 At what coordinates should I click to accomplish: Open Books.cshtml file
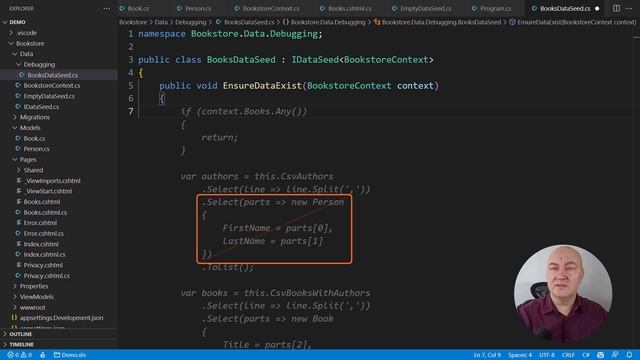point(42,202)
